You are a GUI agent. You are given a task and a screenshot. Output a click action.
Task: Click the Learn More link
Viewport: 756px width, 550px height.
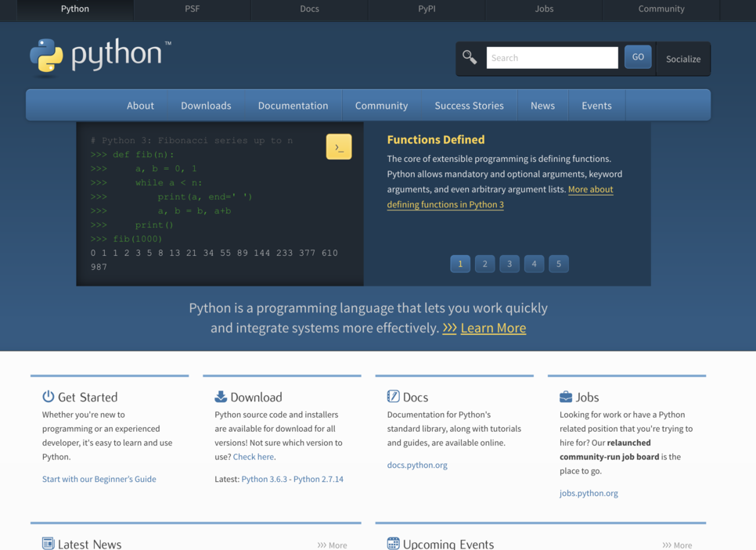[x=493, y=328]
